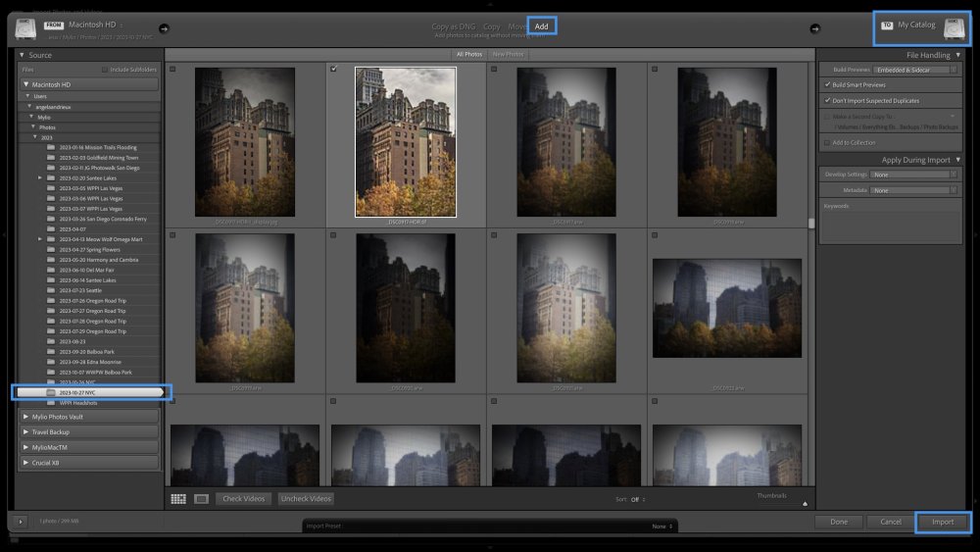
Task: Toggle Don't Import Suspected Duplicates
Action: pos(828,100)
